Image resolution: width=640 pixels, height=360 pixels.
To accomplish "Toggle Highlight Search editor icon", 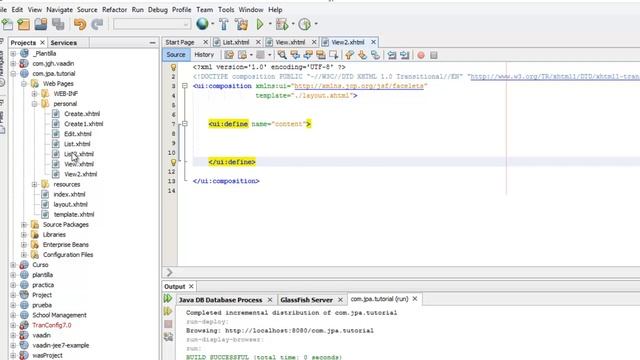I will (321, 55).
